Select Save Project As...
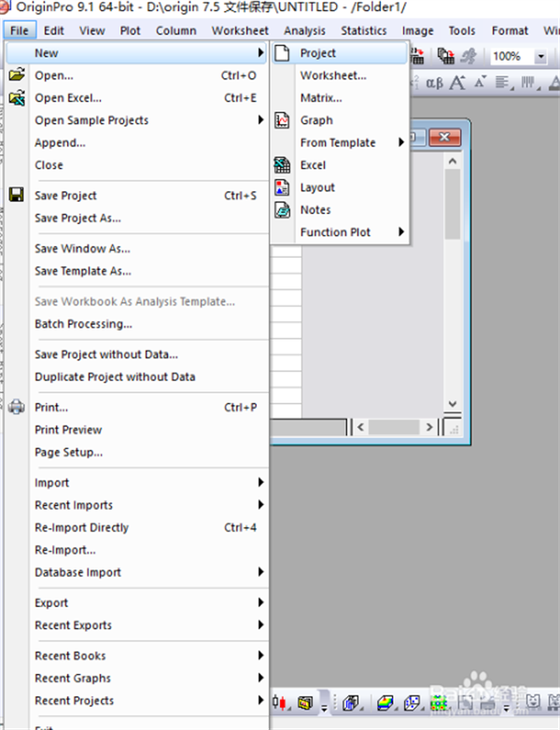This screenshot has height=730, width=560. pyautogui.click(x=137, y=218)
